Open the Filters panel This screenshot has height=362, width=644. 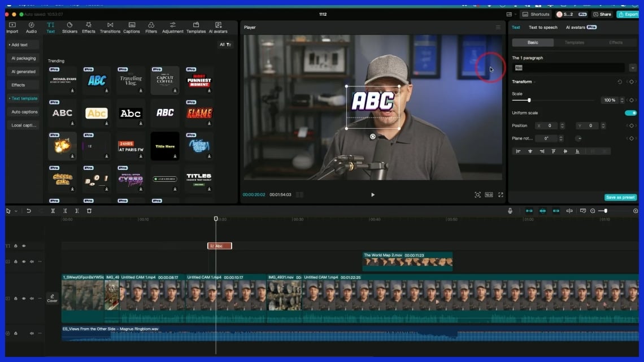(x=151, y=27)
